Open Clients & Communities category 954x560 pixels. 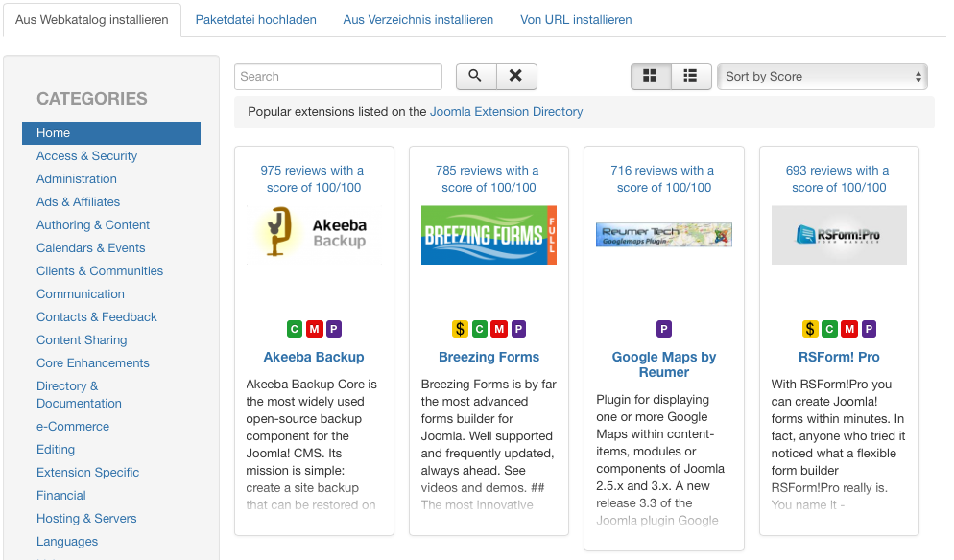coord(100,271)
